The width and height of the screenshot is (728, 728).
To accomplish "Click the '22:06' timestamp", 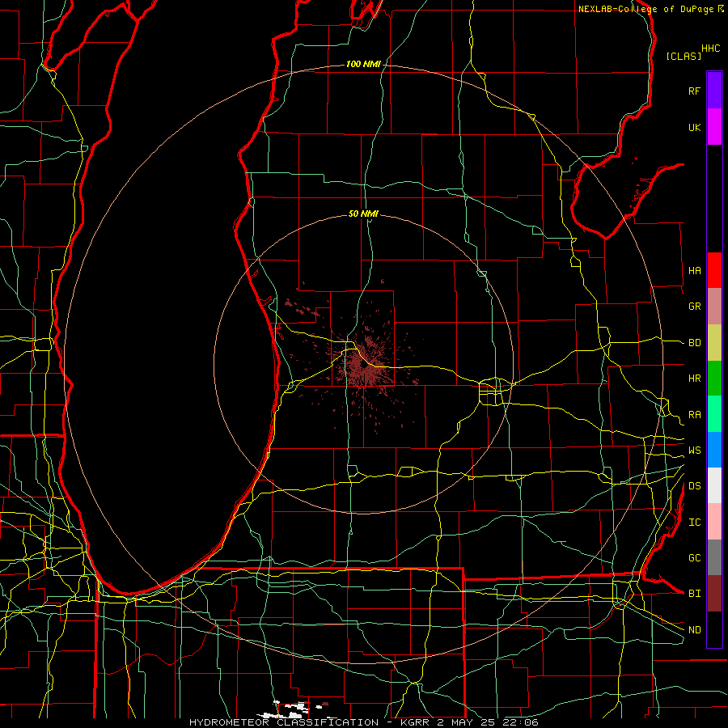I will tap(522, 722).
